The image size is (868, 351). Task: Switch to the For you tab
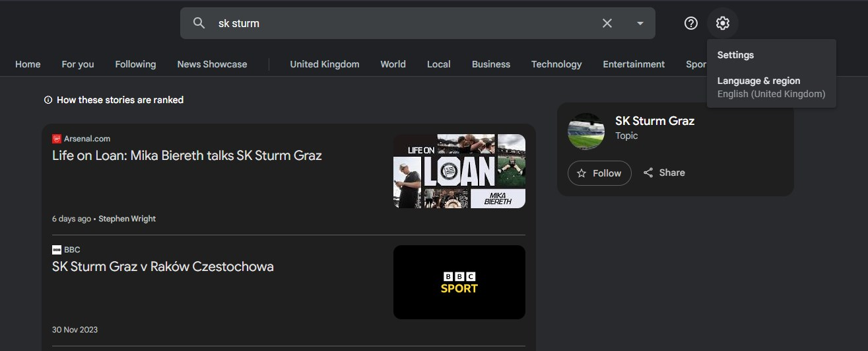point(78,64)
